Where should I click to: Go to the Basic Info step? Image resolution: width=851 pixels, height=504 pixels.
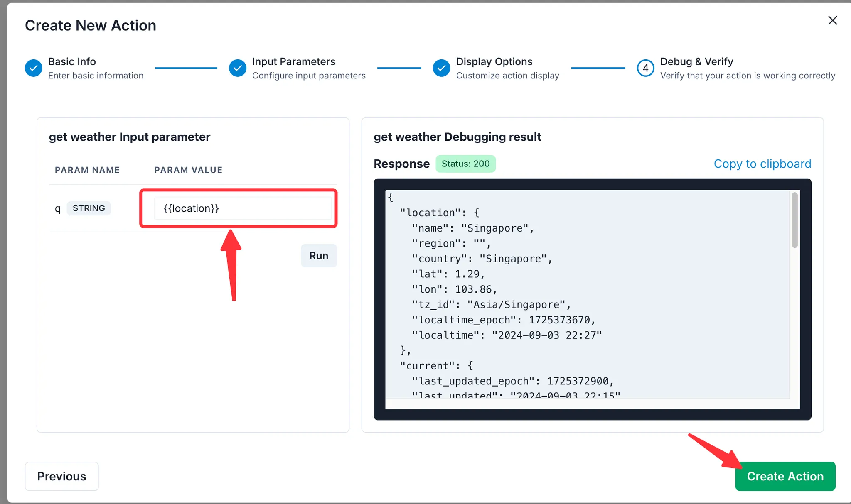(72, 61)
